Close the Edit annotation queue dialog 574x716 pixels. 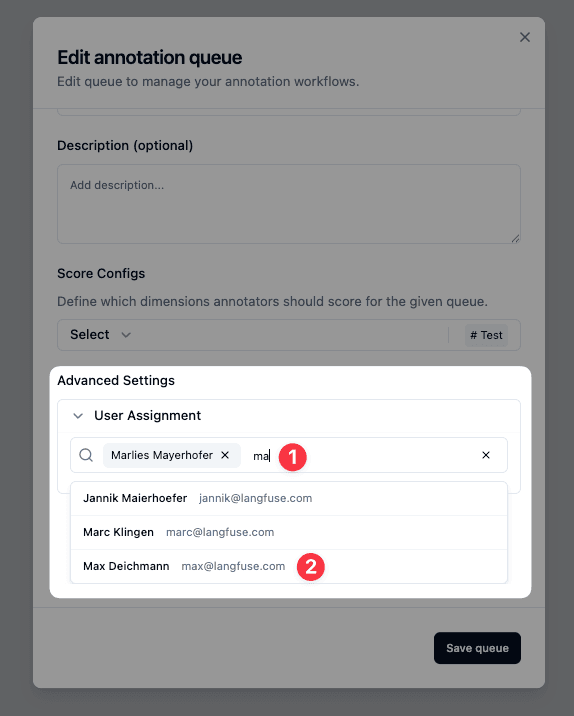(x=525, y=37)
